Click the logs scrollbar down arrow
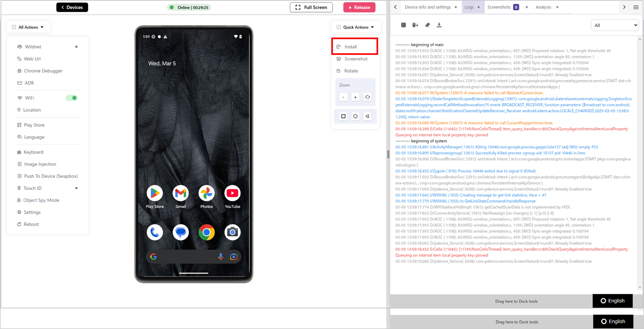This screenshot has width=644, height=329. [x=640, y=287]
